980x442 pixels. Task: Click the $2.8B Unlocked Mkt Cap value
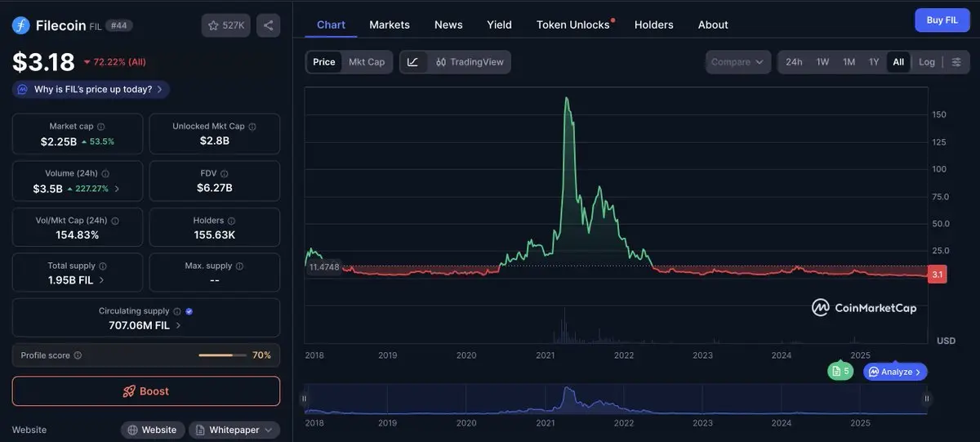[x=215, y=141]
